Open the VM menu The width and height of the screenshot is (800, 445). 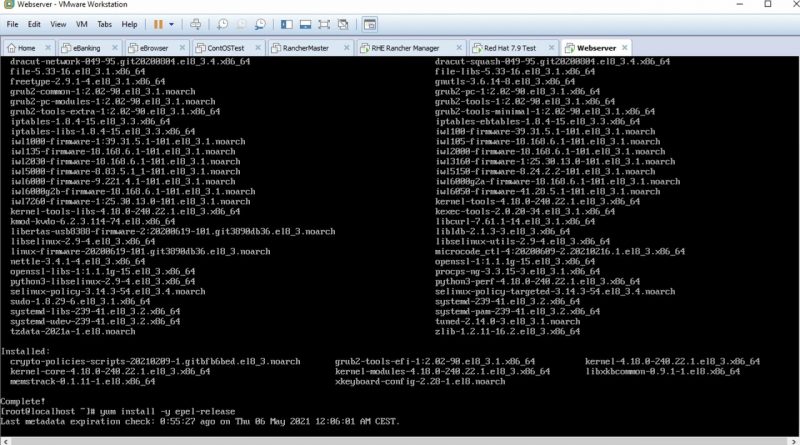[82, 24]
